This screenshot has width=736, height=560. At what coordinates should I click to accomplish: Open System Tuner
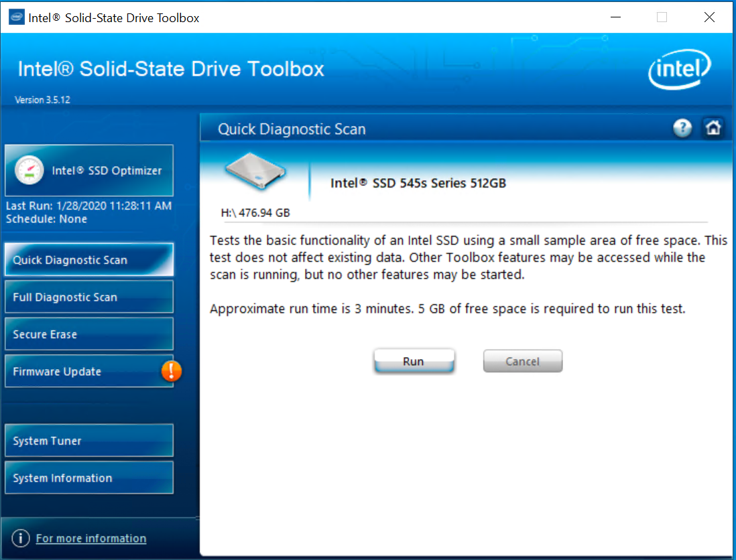(x=89, y=441)
